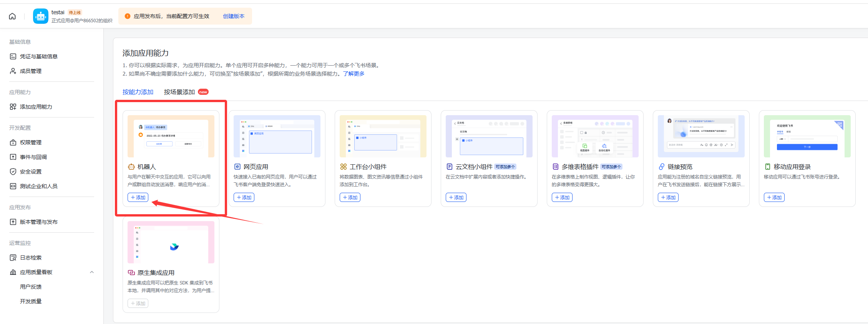Open 事件与回调 in the sidebar
Image resolution: width=868 pixels, height=324 pixels.
point(33,157)
